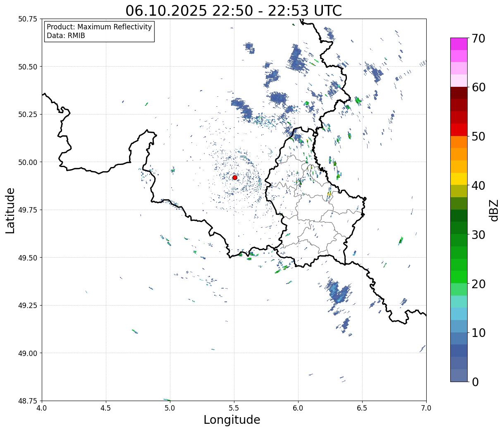
Task: Click the longitude tick label 4.5
Action: (106, 408)
